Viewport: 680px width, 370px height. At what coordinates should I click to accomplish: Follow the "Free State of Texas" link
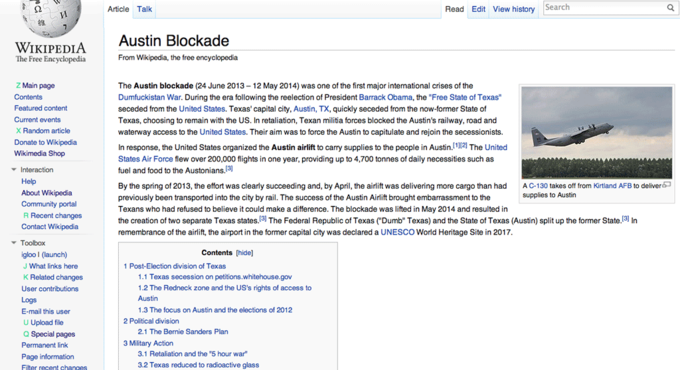(x=465, y=97)
